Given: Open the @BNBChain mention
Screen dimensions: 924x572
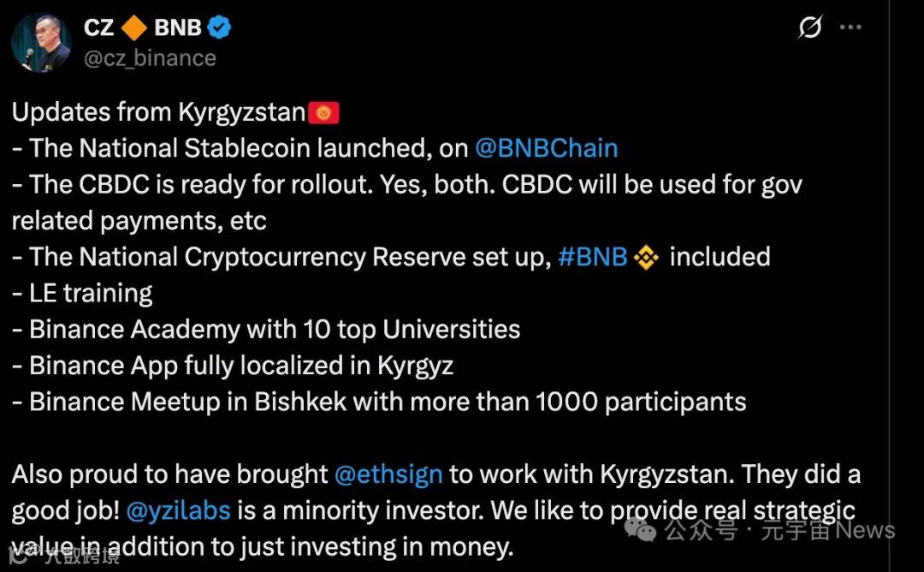Looking at the screenshot, I should tap(546, 148).
